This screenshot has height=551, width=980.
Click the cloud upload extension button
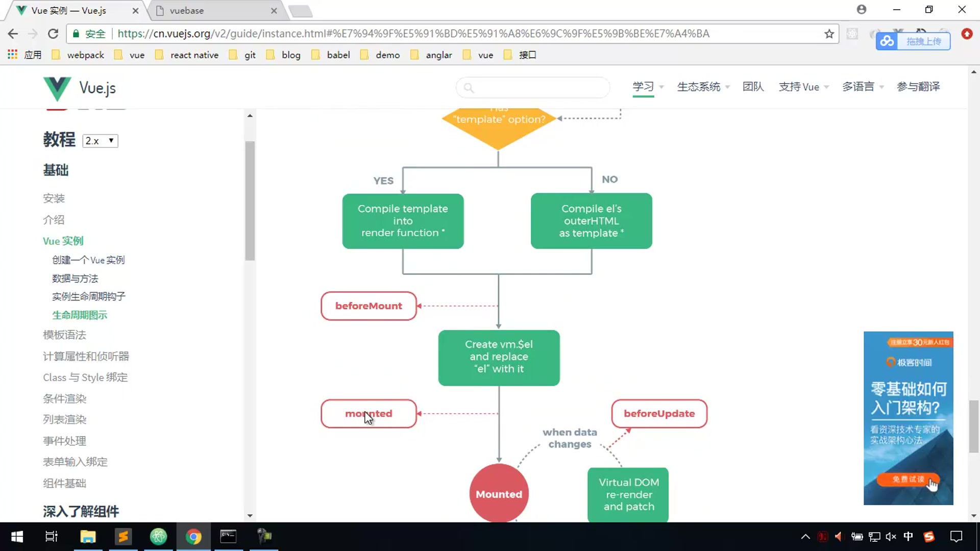913,41
